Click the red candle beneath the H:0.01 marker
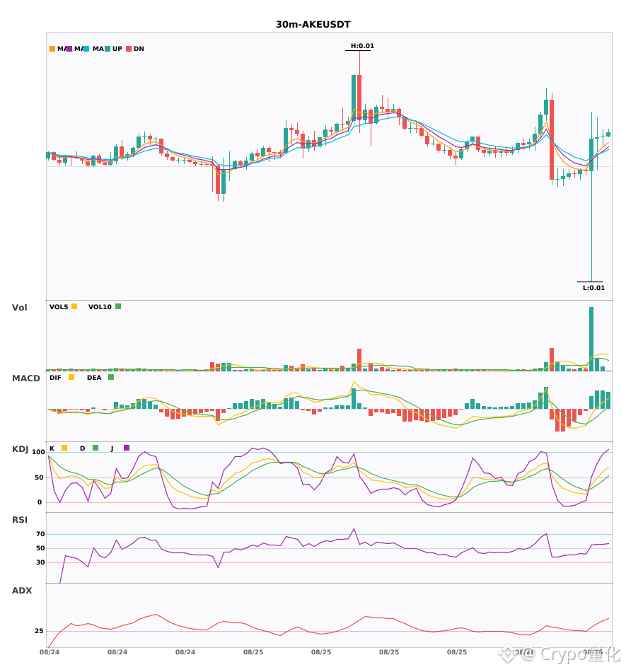Image resolution: width=626 pixels, height=672 pixels. click(359, 98)
